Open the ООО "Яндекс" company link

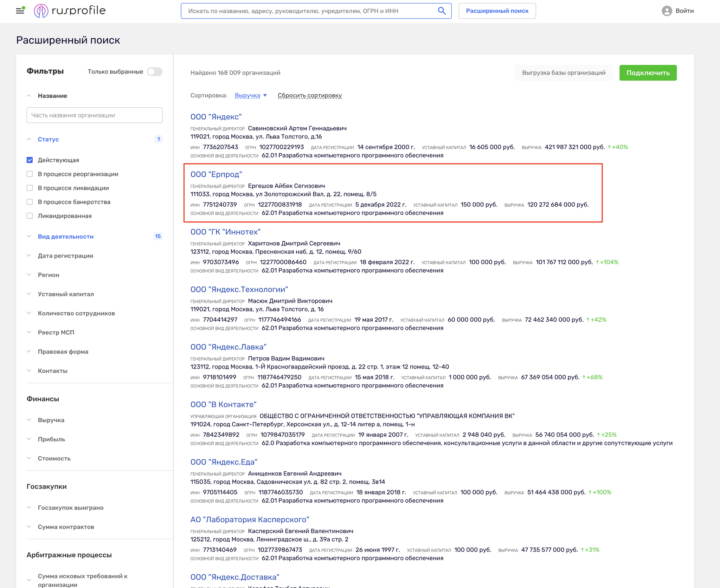pos(216,117)
